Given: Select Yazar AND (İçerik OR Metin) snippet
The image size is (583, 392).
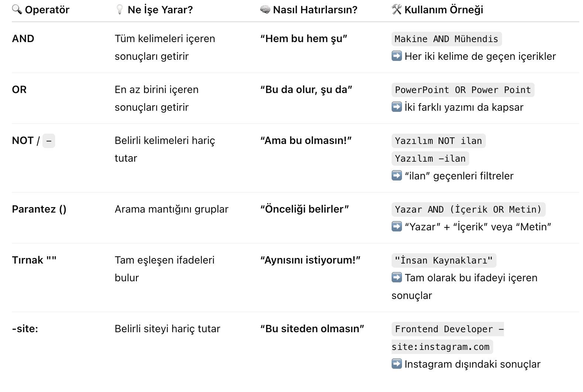Looking at the screenshot, I should click(468, 209).
